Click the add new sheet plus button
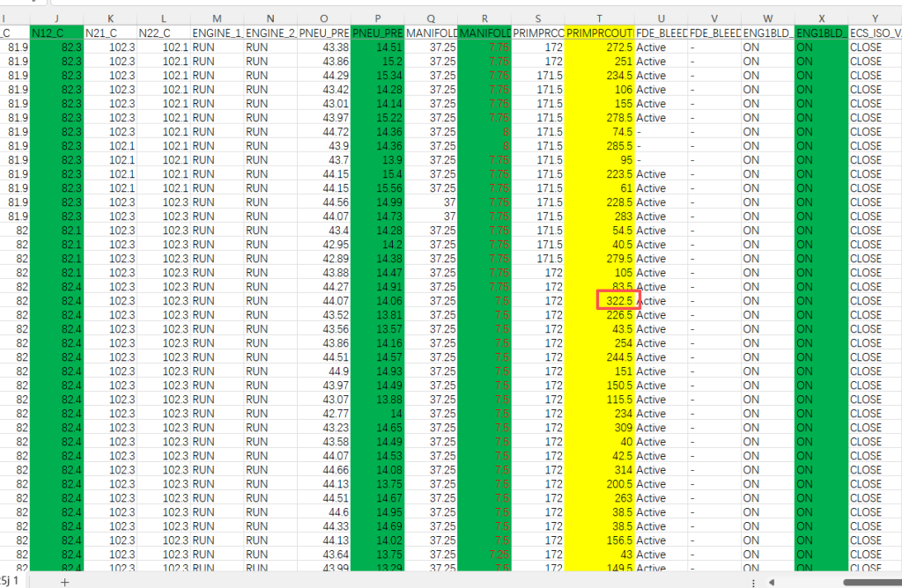This screenshot has height=588, width=902. pos(63,582)
